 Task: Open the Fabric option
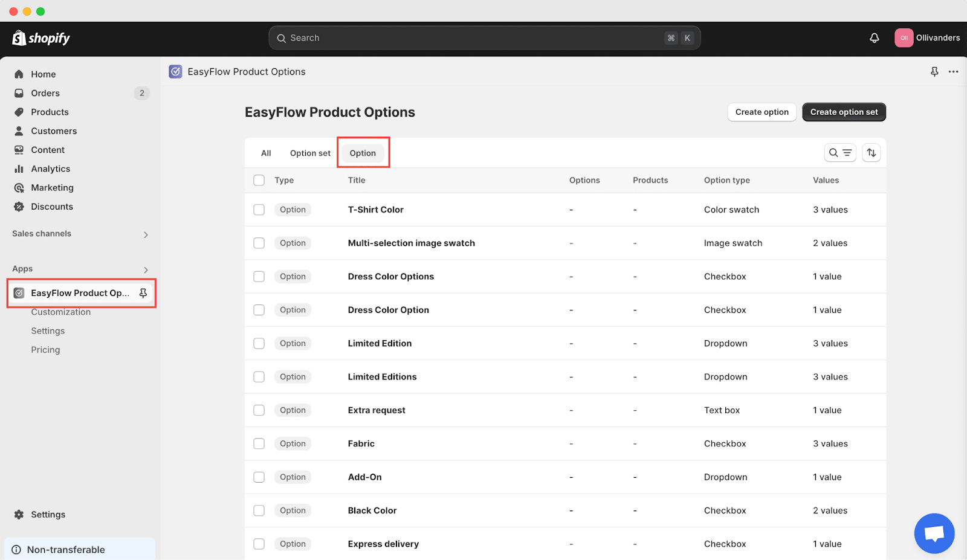[x=361, y=443]
